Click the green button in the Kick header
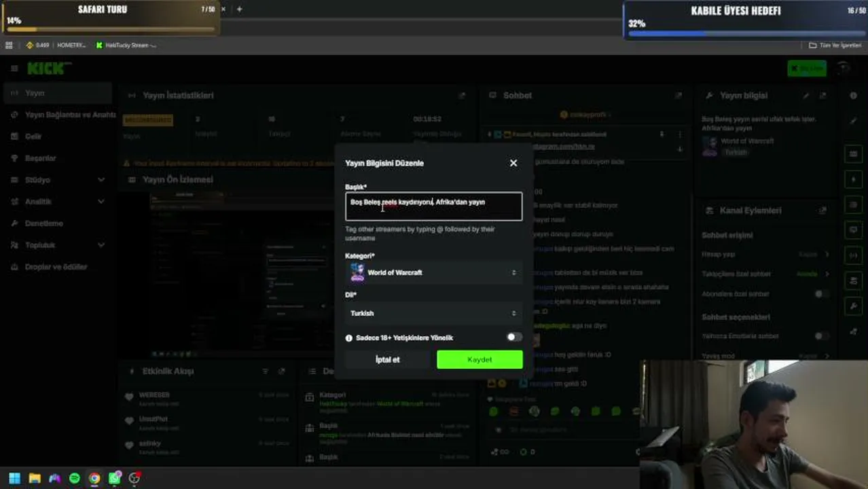 pos(807,69)
